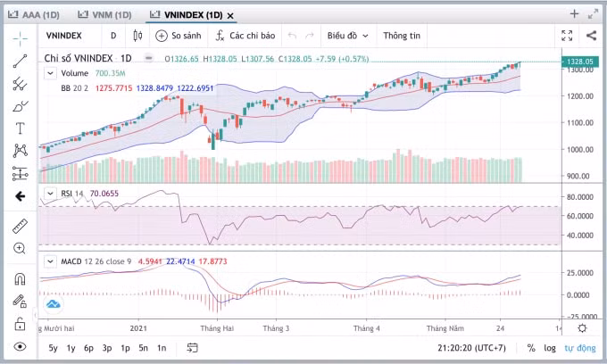This screenshot has width=607, height=364.
Task: Collapse the Volume indicator legend chevron
Action: [50, 73]
